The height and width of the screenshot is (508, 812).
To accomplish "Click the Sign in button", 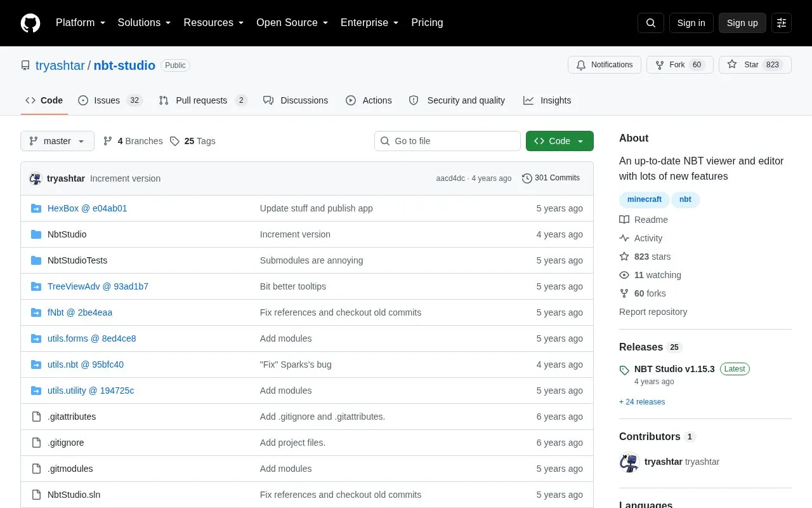I will 691,23.
